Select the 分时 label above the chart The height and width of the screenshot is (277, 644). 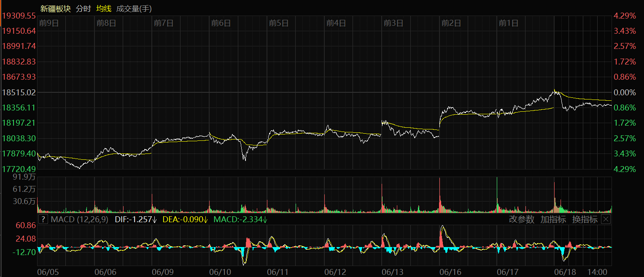83,8
